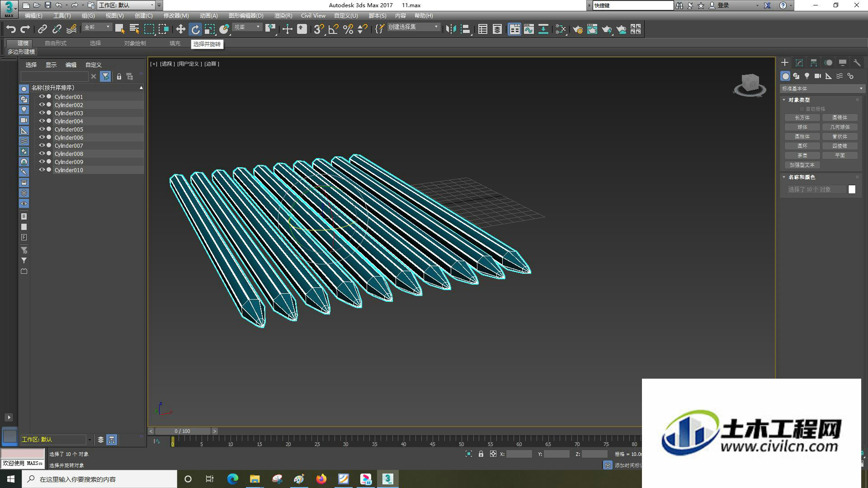Click the Mirror tool icon
Viewport: 868px width, 488px height.
[451, 29]
